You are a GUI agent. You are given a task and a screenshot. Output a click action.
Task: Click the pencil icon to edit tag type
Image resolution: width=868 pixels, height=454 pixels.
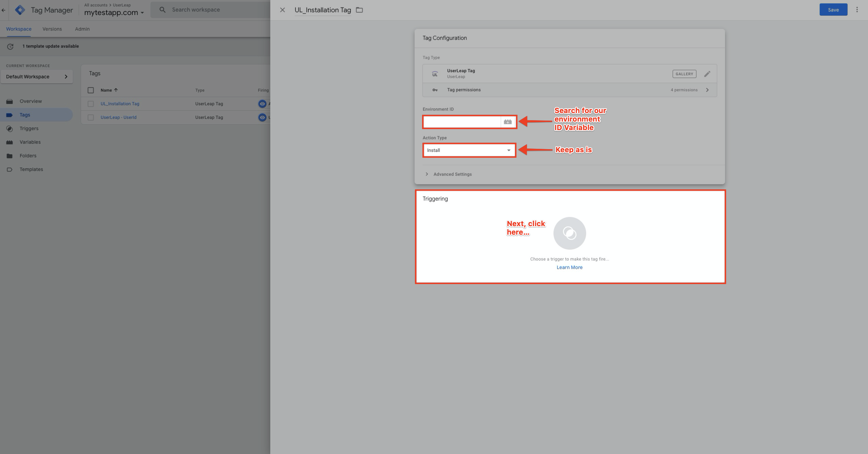(x=707, y=74)
